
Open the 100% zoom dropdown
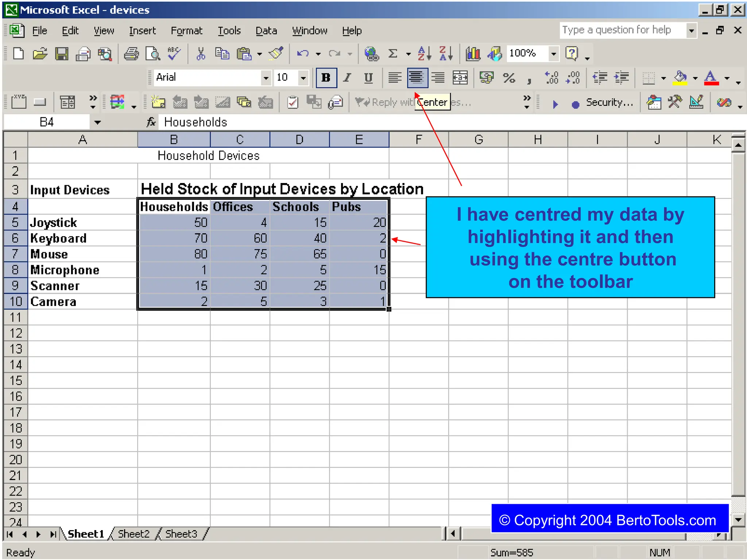554,54
